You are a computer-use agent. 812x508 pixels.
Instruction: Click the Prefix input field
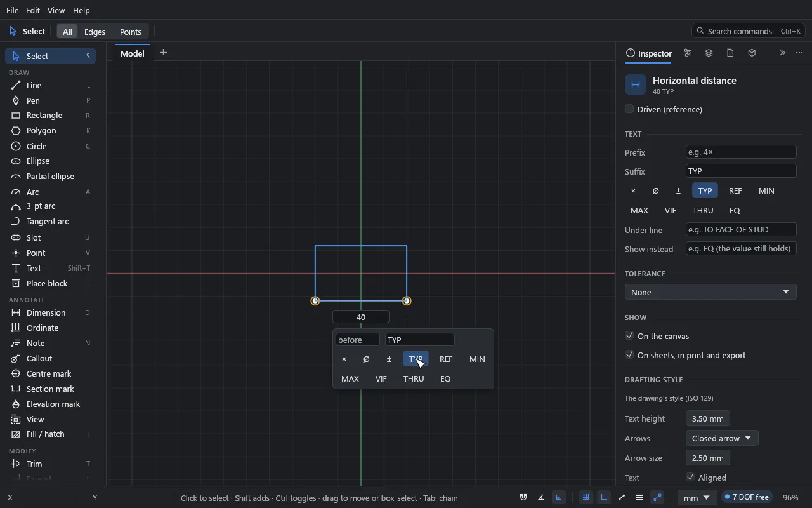pyautogui.click(x=741, y=152)
